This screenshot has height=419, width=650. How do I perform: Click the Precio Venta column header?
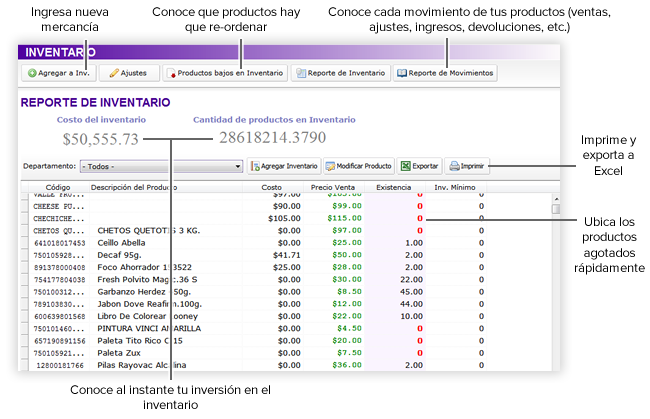coord(329,187)
